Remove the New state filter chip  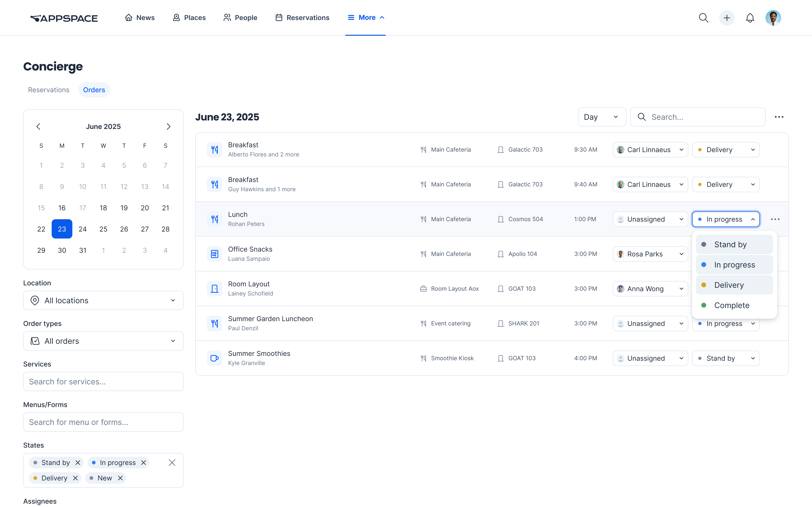tap(120, 478)
